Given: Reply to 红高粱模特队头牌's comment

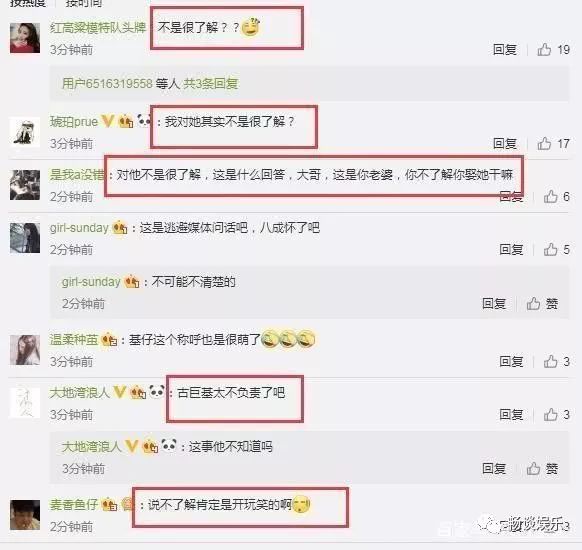Looking at the screenshot, I should (x=504, y=49).
